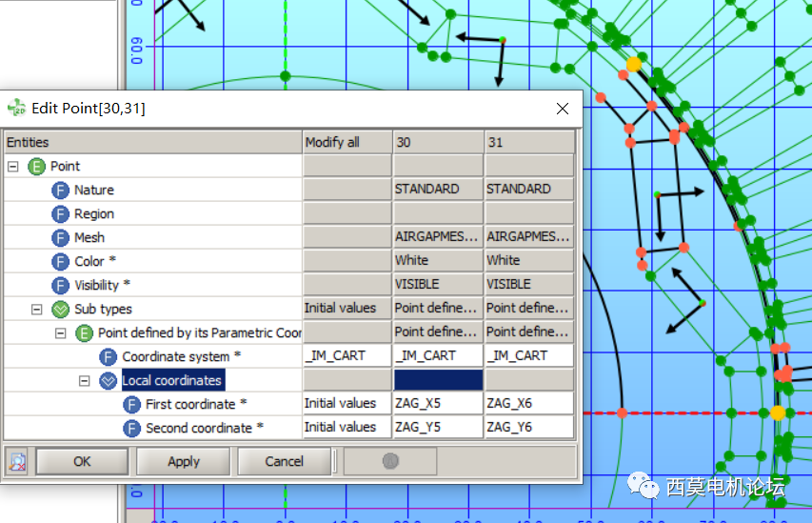The height and width of the screenshot is (523, 812).
Task: Open Nature STANDARD value for point 30
Action: click(x=437, y=189)
